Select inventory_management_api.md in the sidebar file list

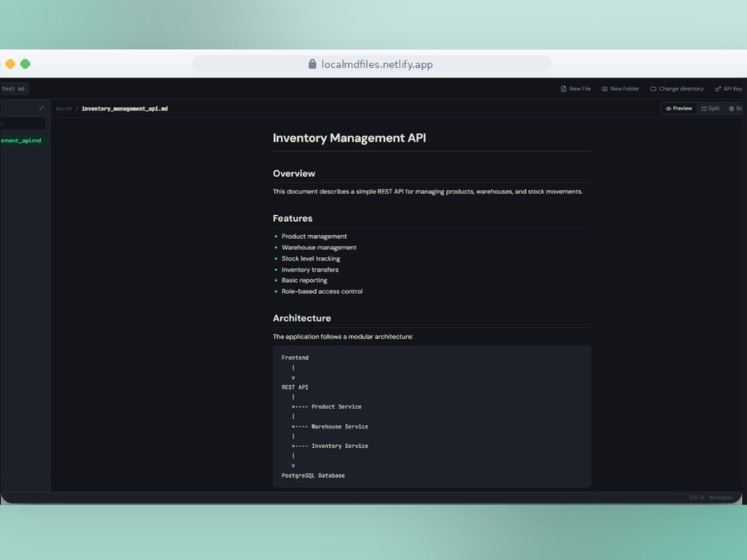tap(23, 140)
